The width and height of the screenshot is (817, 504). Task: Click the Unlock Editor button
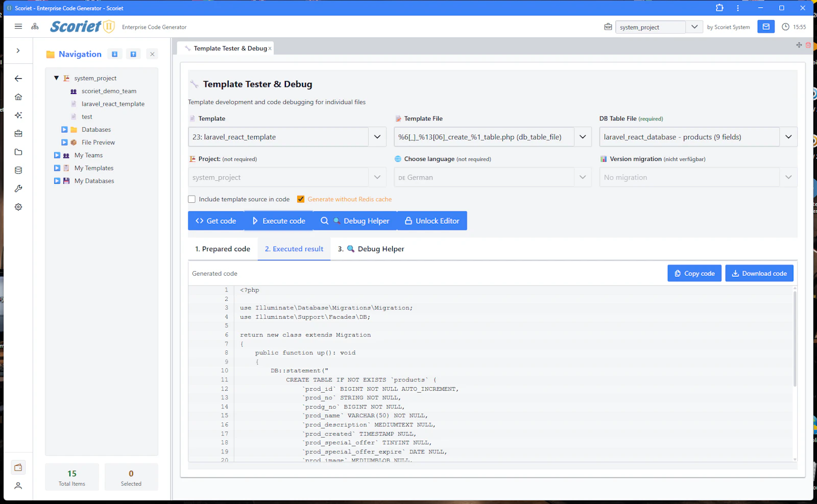[432, 221]
